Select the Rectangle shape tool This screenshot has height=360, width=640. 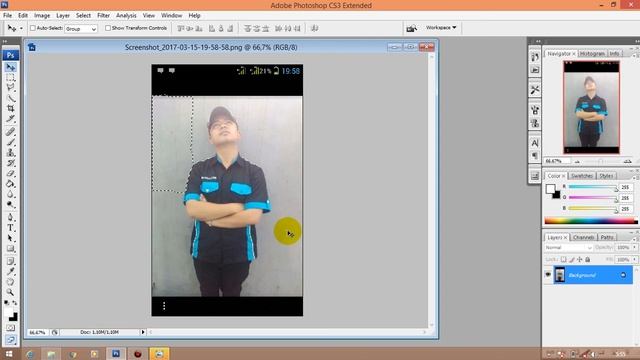click(x=11, y=249)
